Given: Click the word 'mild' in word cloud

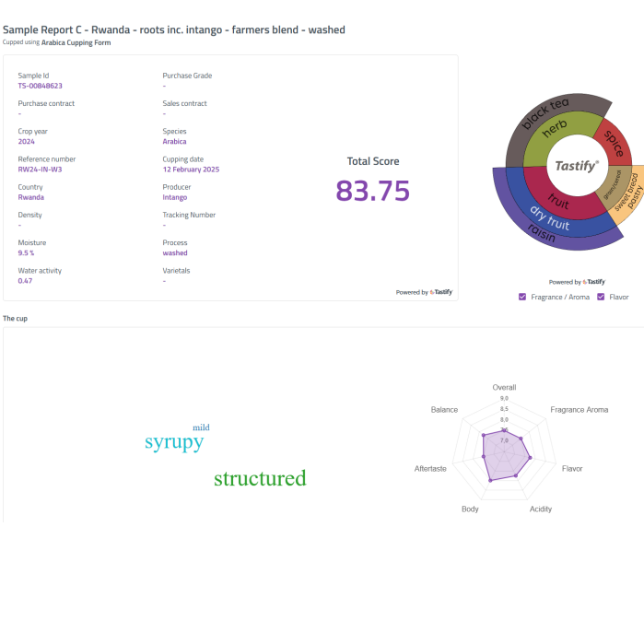Looking at the screenshot, I should point(201,427).
